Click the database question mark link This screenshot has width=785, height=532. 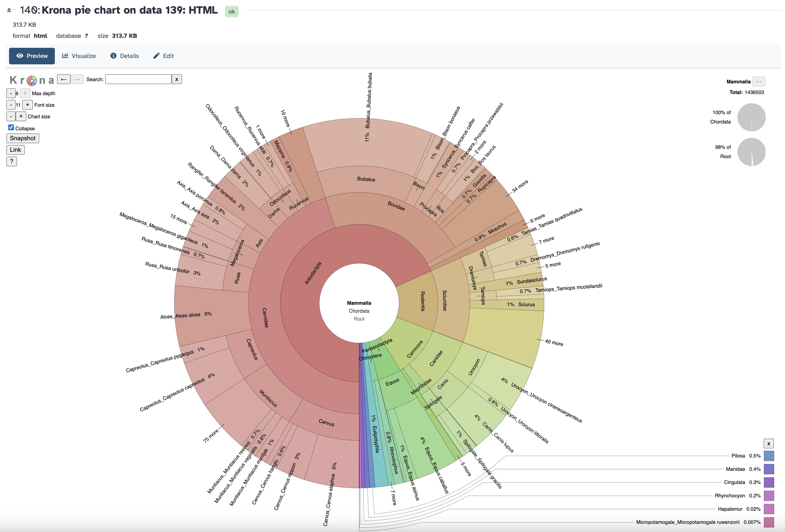[87, 36]
